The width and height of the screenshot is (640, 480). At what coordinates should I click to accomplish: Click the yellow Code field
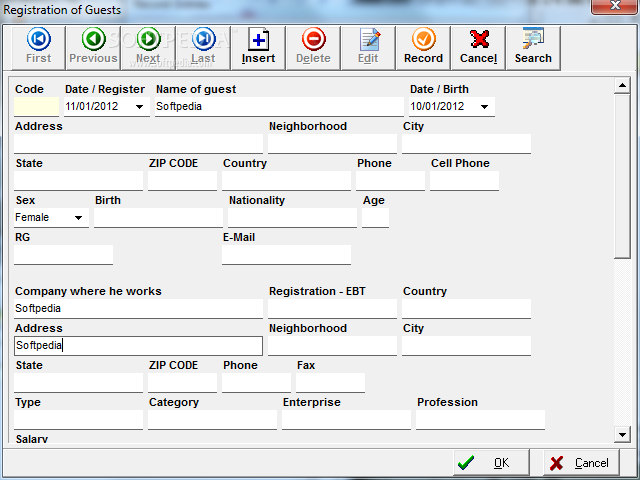tap(36, 107)
